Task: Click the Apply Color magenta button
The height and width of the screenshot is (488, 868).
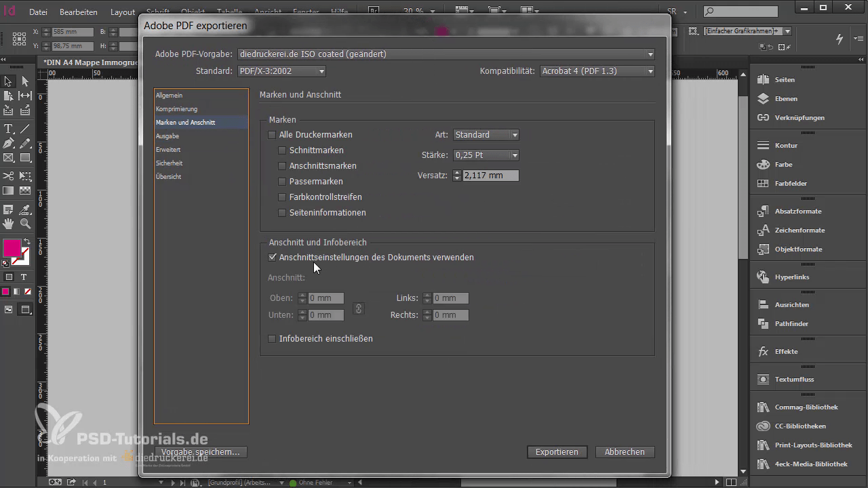Action: click(5, 291)
